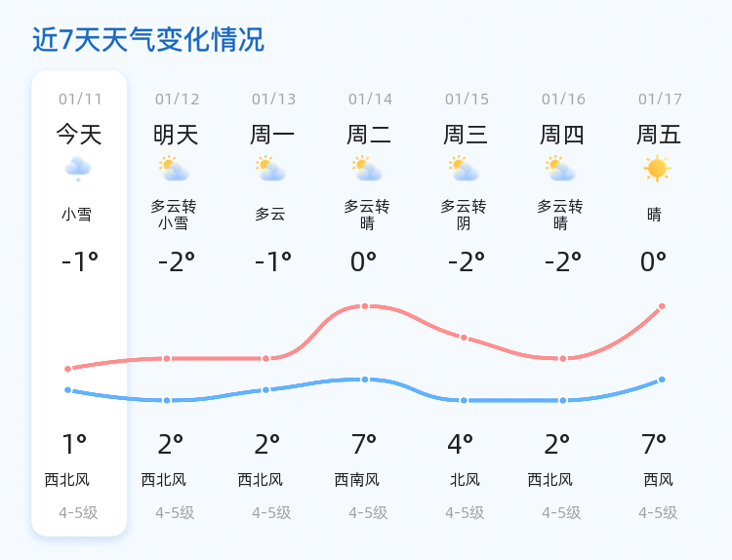Screen dimensions: 732x560
Task: Click the light snow icon for 今天
Action: (78, 169)
